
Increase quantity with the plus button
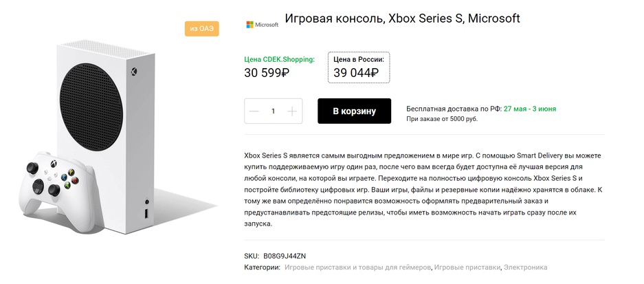[x=293, y=111]
